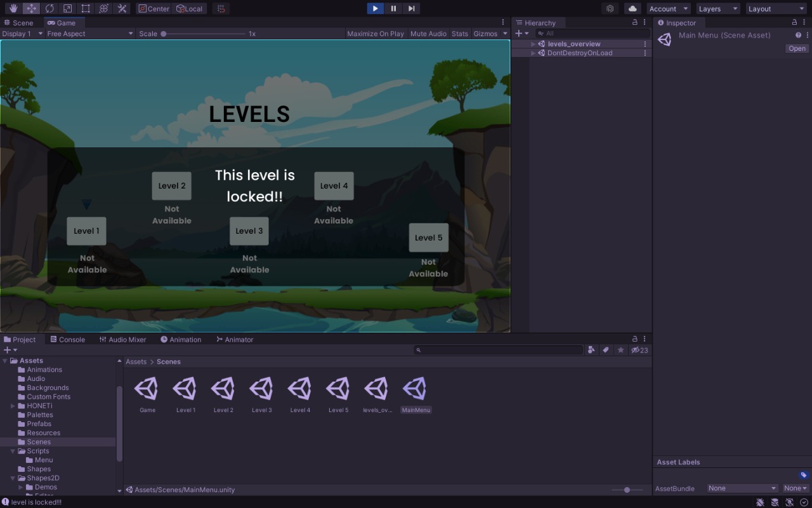Viewport: 812px width, 508px height.
Task: Click the Project search field
Action: coord(498,350)
